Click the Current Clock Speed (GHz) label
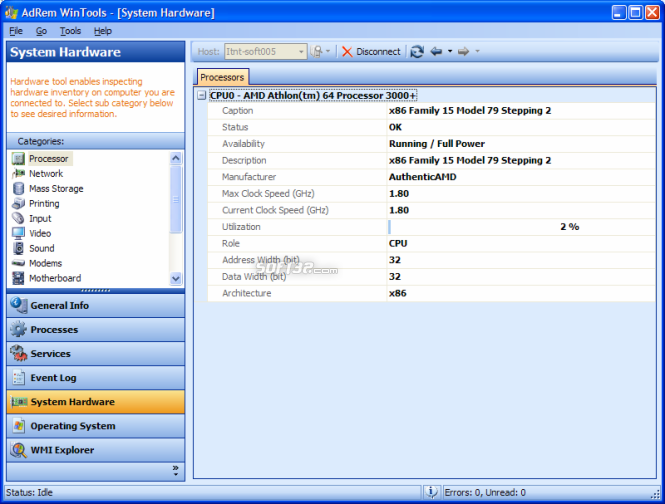 [275, 210]
